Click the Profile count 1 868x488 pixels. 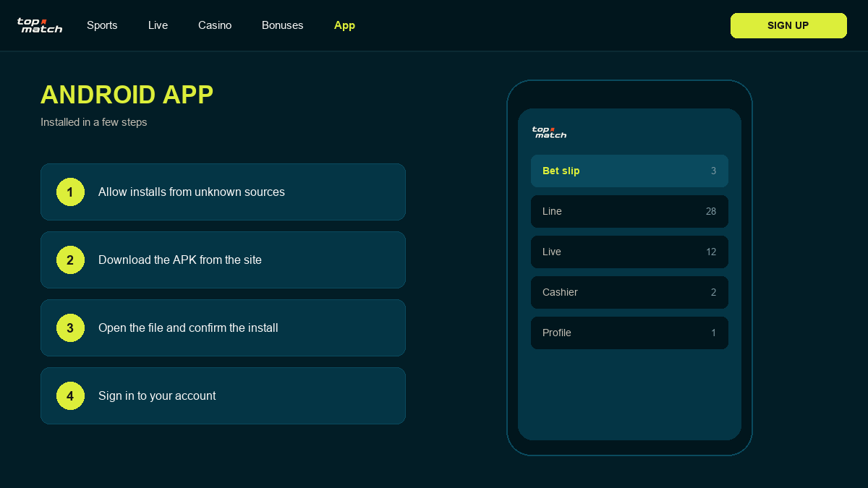[713, 333]
